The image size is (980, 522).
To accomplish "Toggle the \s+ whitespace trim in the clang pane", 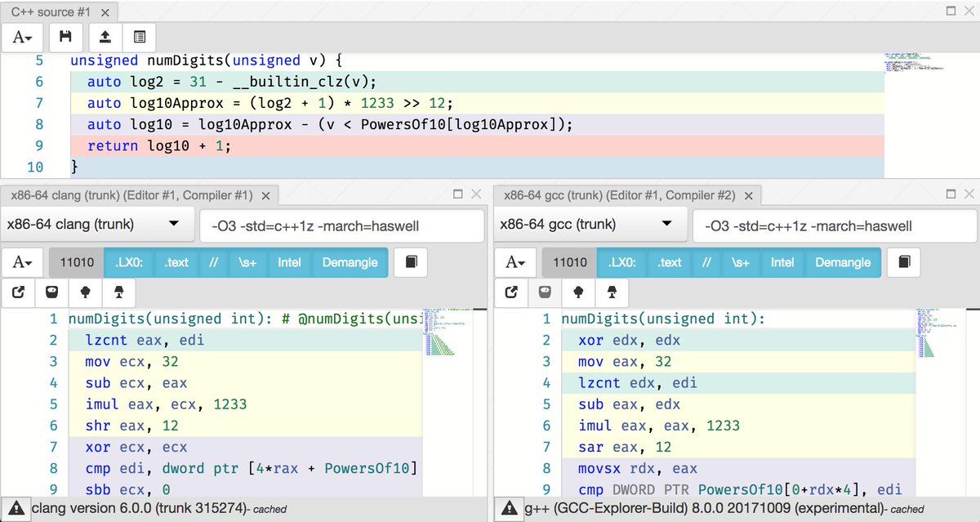I will coord(247,262).
